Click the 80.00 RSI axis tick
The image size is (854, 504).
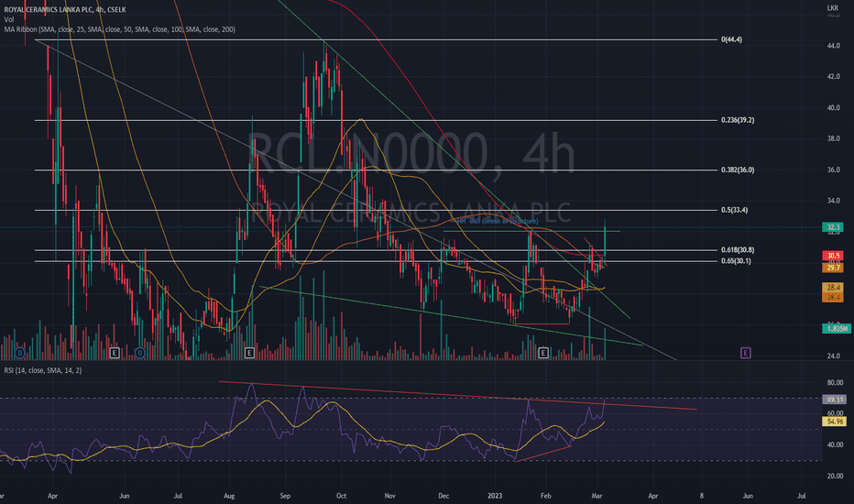pyautogui.click(x=835, y=382)
